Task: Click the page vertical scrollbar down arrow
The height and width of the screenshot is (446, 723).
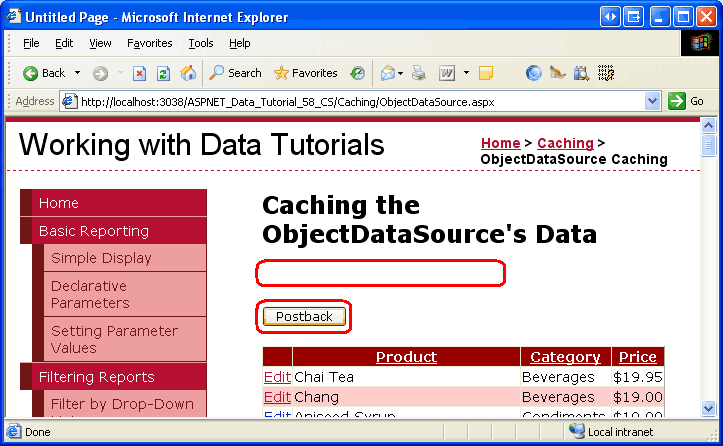Action: point(709,408)
